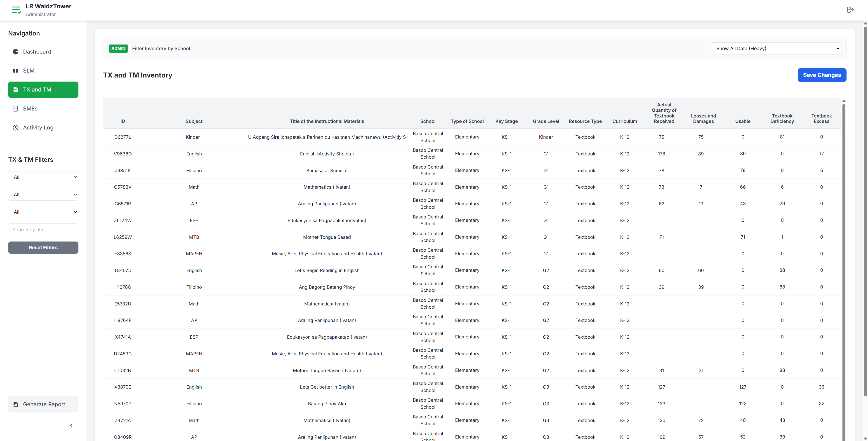The height and width of the screenshot is (441, 868).
Task: Click the ID column header
Action: click(x=123, y=121)
